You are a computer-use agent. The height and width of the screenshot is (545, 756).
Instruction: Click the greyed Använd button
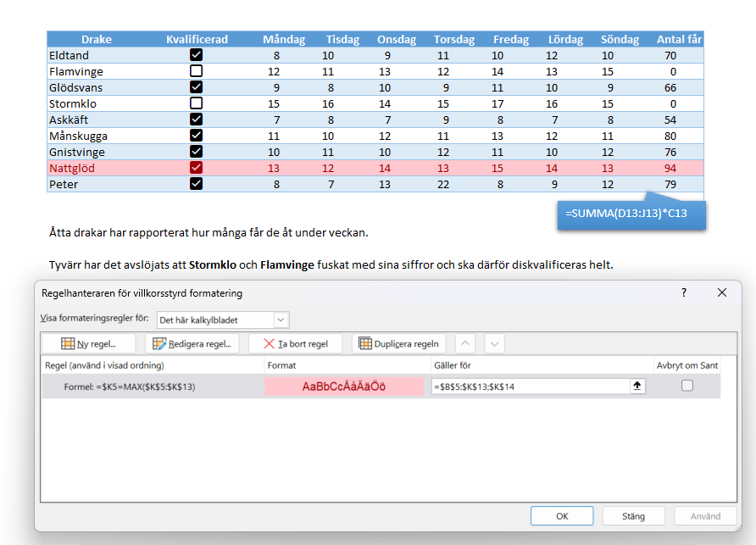pyautogui.click(x=705, y=516)
